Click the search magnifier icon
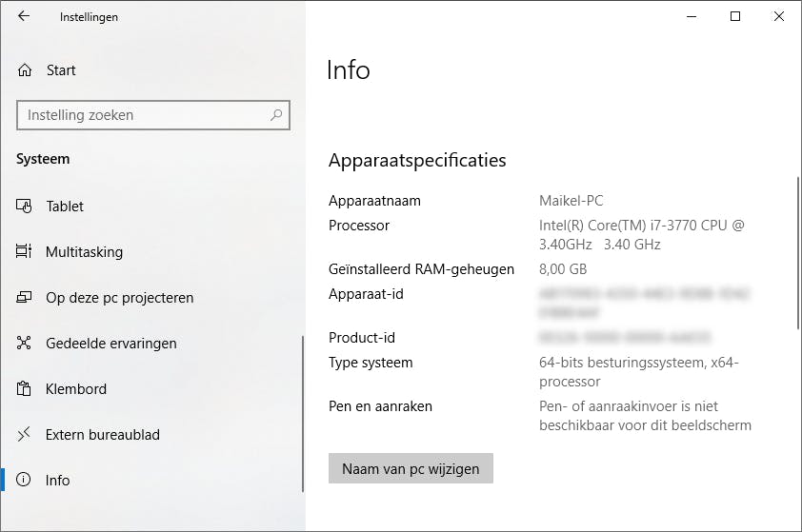The height and width of the screenshot is (532, 802). (x=276, y=115)
